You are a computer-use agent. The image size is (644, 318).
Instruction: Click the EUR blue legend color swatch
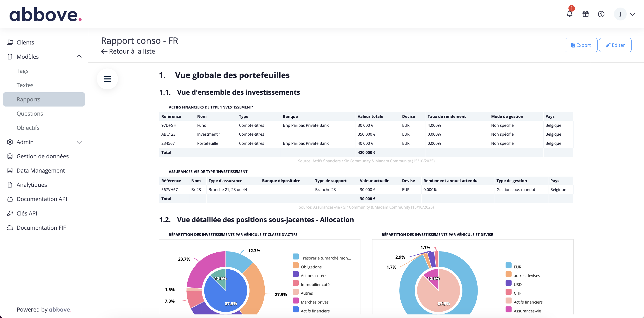tap(508, 265)
